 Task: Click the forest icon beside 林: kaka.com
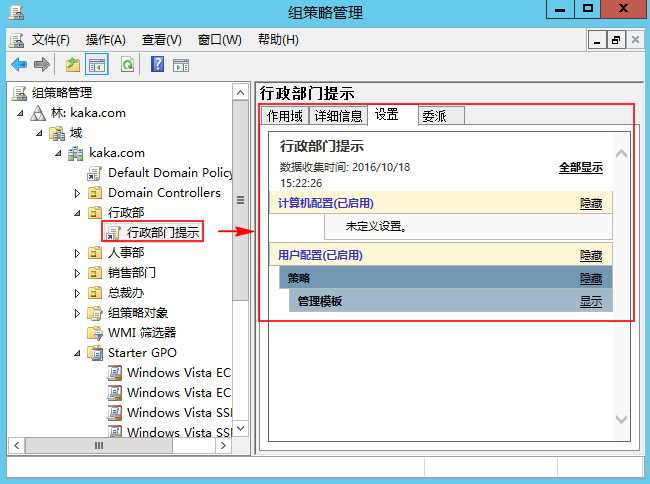38,113
